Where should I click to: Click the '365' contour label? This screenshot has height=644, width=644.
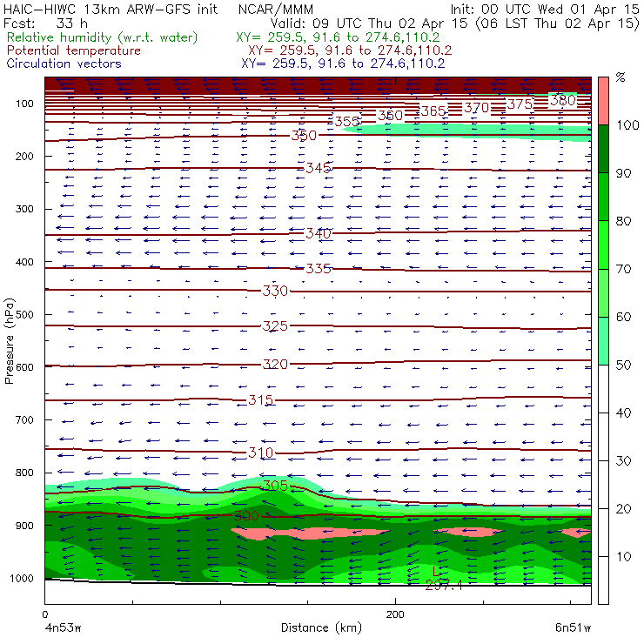click(433, 111)
